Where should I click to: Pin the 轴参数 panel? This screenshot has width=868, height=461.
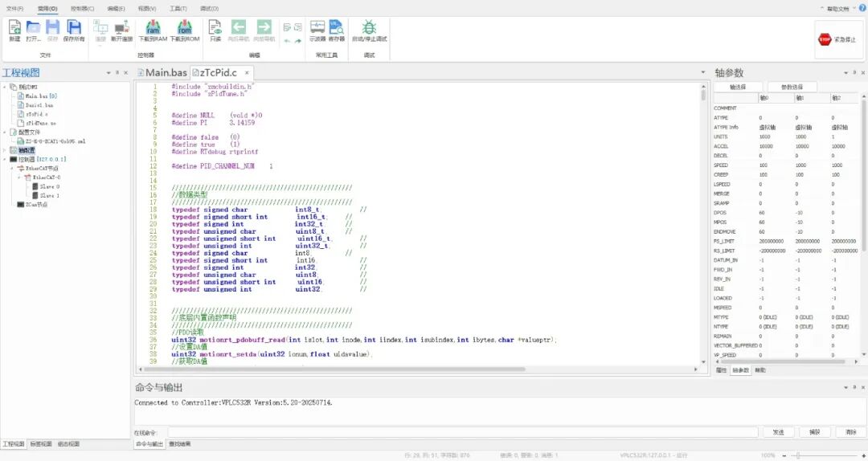854,72
